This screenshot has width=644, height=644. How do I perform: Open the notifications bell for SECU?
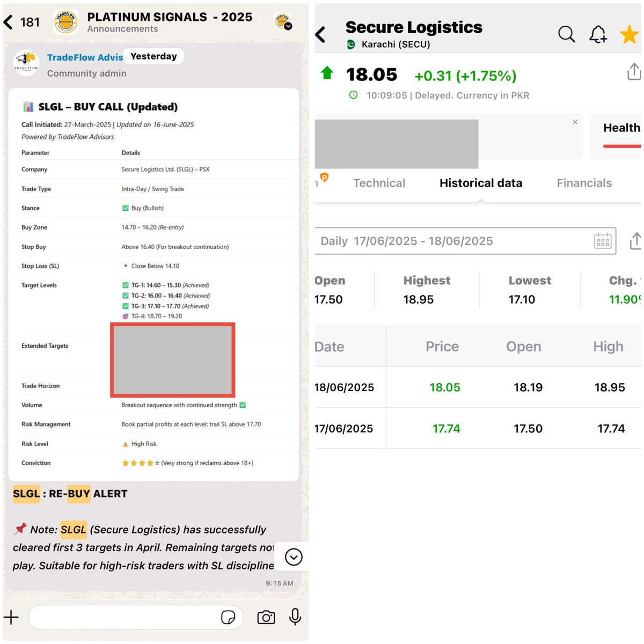pos(598,34)
